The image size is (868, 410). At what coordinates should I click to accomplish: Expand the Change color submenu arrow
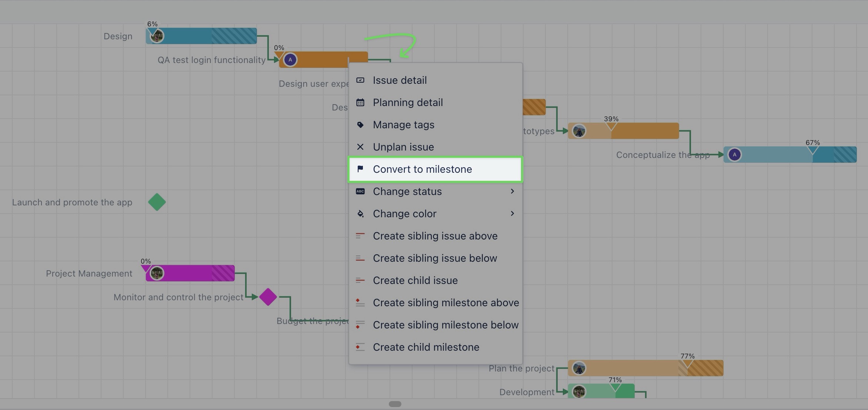(512, 214)
